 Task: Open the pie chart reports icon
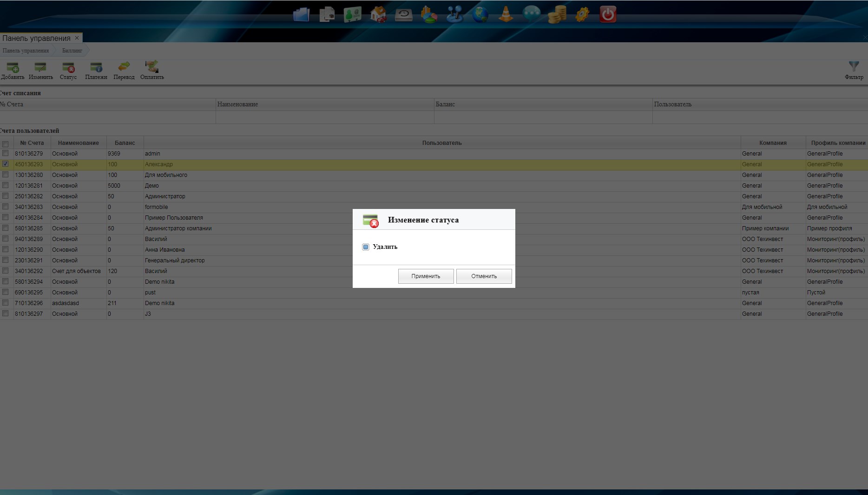click(429, 14)
